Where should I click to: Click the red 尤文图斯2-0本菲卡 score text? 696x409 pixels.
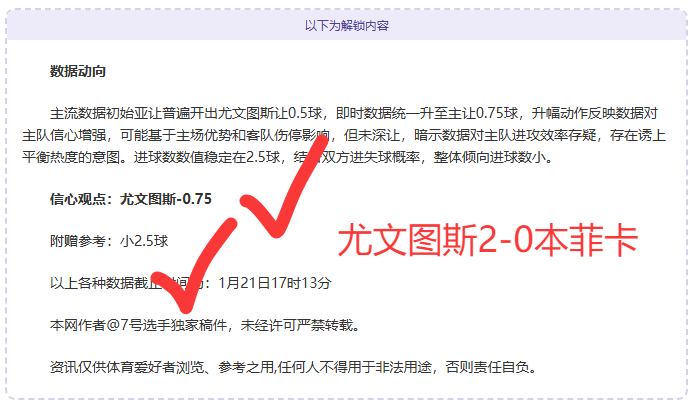(487, 240)
